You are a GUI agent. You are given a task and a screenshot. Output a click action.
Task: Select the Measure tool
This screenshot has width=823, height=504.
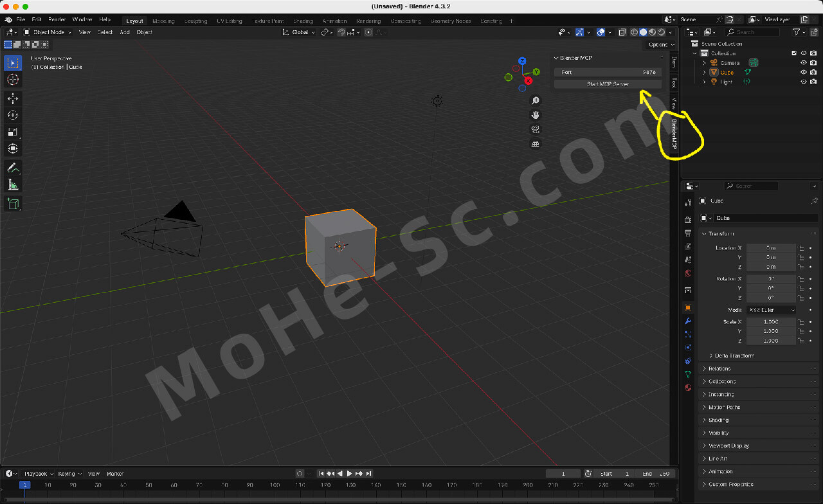coord(12,184)
